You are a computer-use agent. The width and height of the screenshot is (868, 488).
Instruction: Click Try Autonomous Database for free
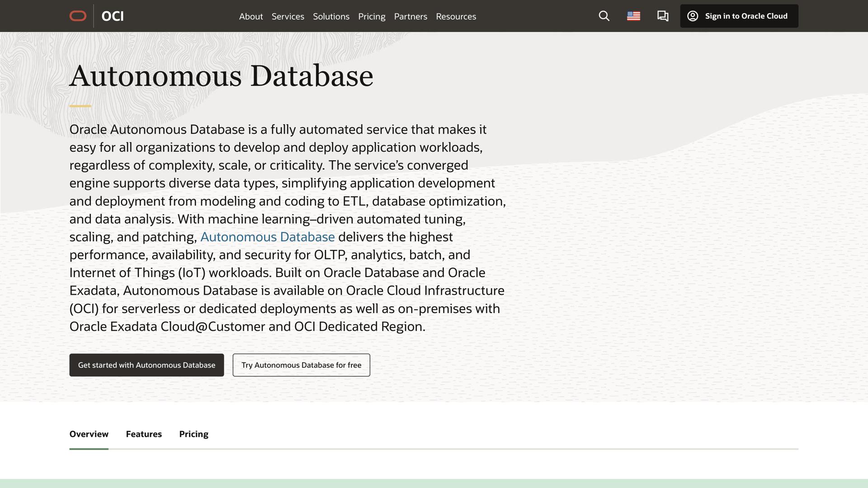301,365
